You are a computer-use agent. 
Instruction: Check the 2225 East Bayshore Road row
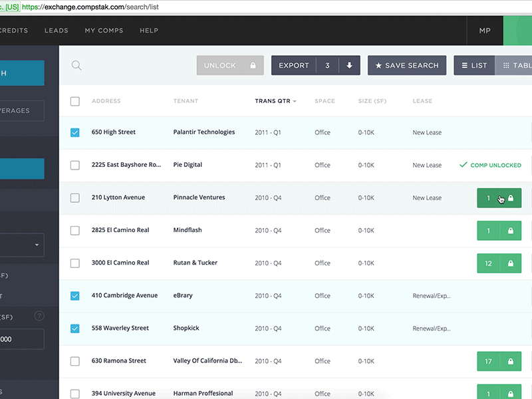pos(74,164)
